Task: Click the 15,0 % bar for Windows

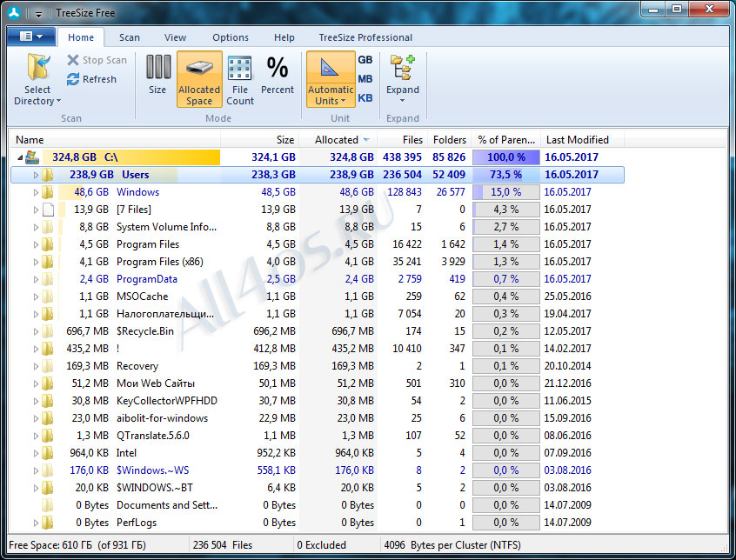Action: 506,192
